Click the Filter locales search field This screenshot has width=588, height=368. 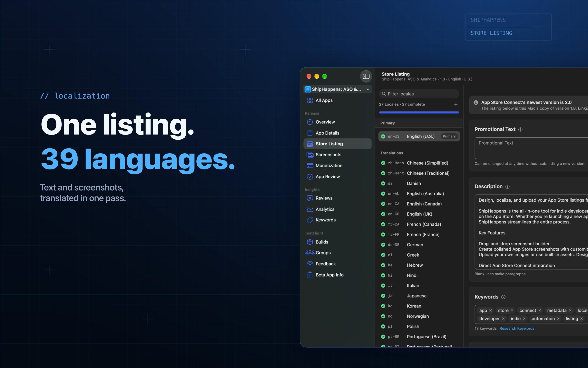click(x=419, y=94)
